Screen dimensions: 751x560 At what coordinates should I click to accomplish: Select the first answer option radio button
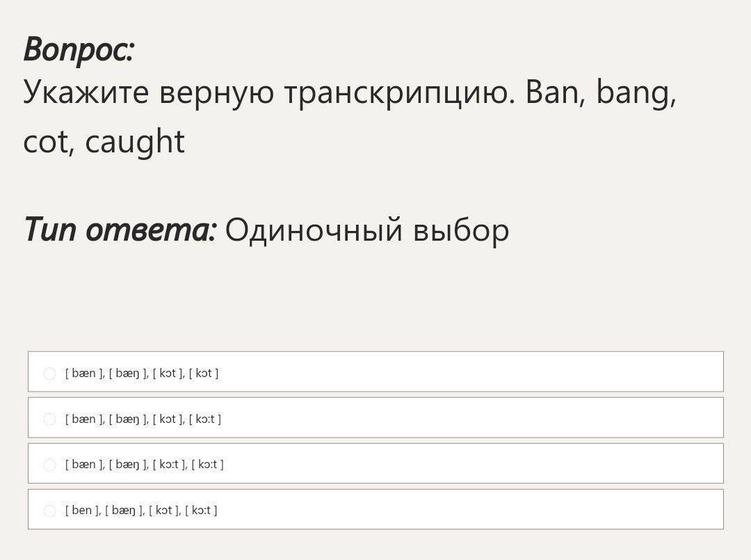pyautogui.click(x=49, y=374)
